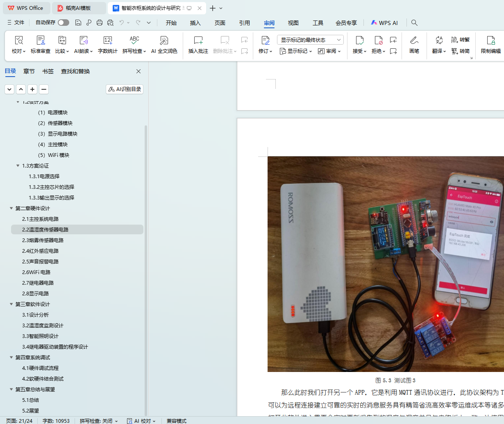Collapse the 1.3方案论证 outline node

coord(18,166)
